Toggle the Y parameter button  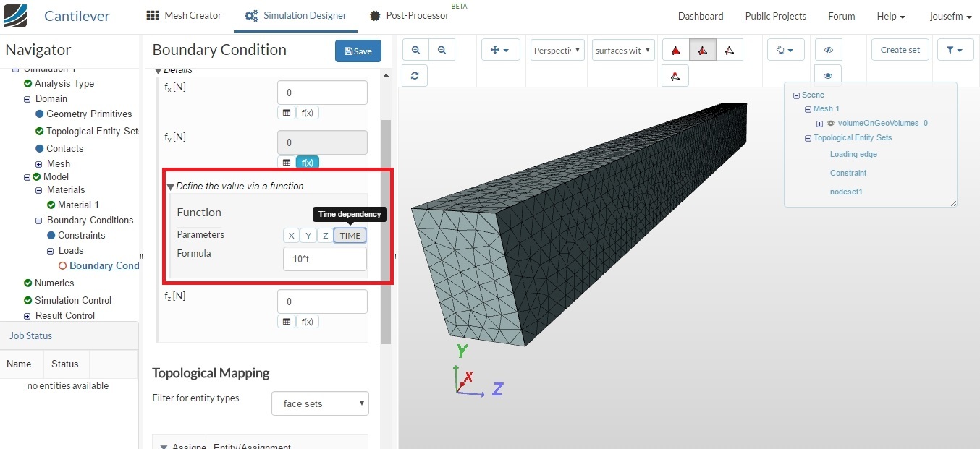click(x=308, y=236)
